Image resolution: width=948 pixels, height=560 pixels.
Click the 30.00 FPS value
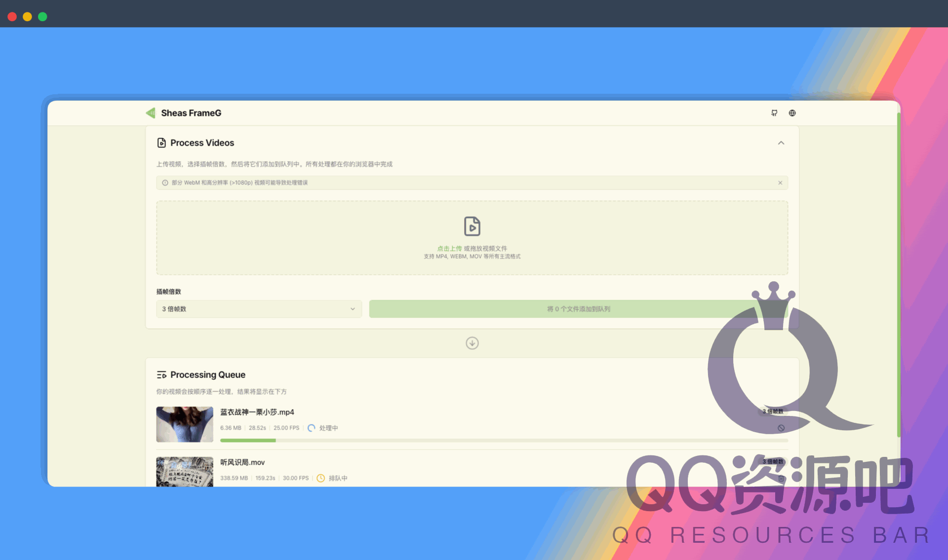tap(296, 478)
